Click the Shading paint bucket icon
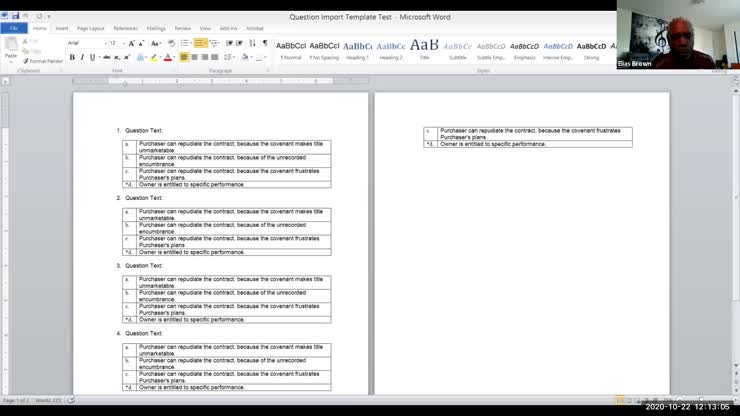The width and height of the screenshot is (740, 416). pos(244,58)
